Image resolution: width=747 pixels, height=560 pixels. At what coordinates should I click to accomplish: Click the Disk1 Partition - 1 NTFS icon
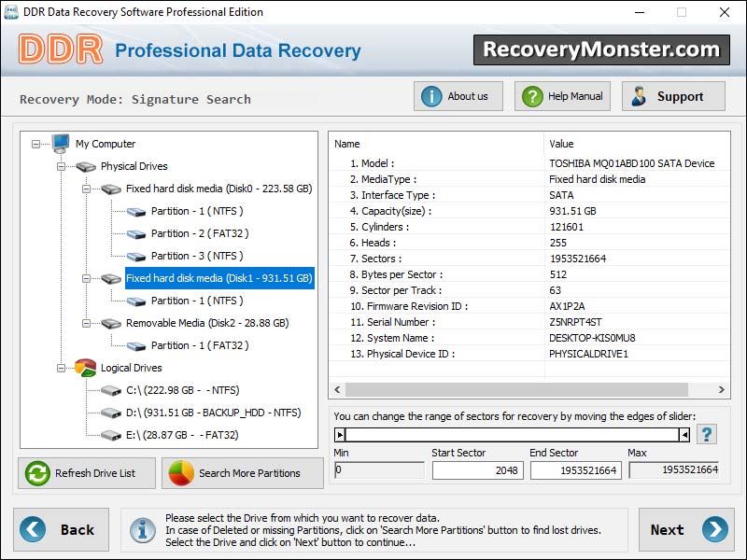pos(136,301)
